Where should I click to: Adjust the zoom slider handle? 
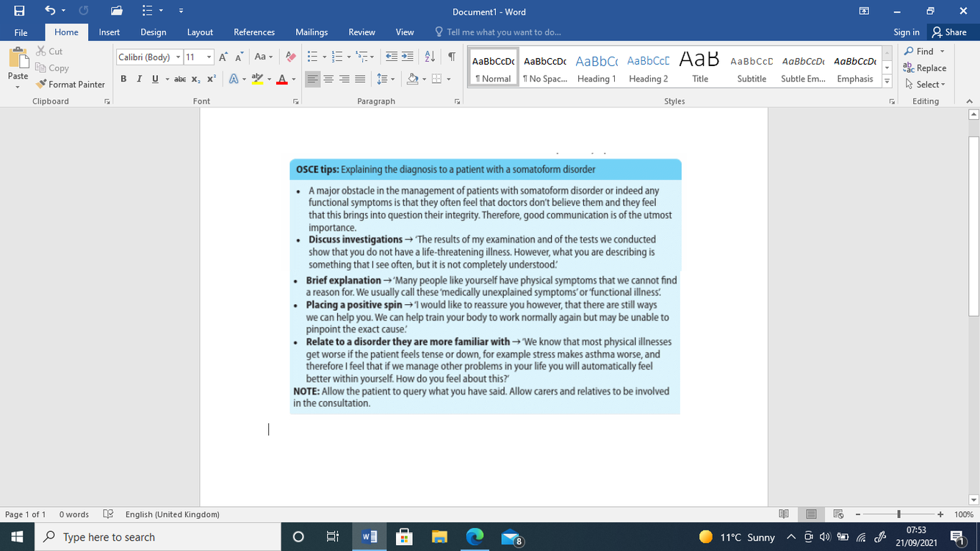[898, 514]
